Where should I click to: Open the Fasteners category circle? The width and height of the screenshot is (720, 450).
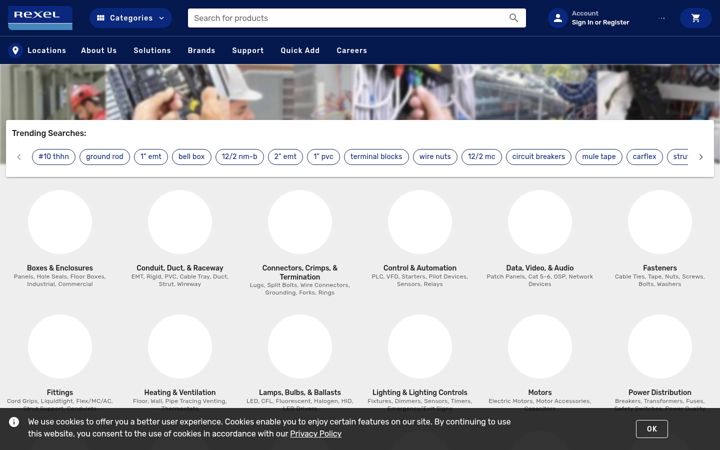(660, 222)
